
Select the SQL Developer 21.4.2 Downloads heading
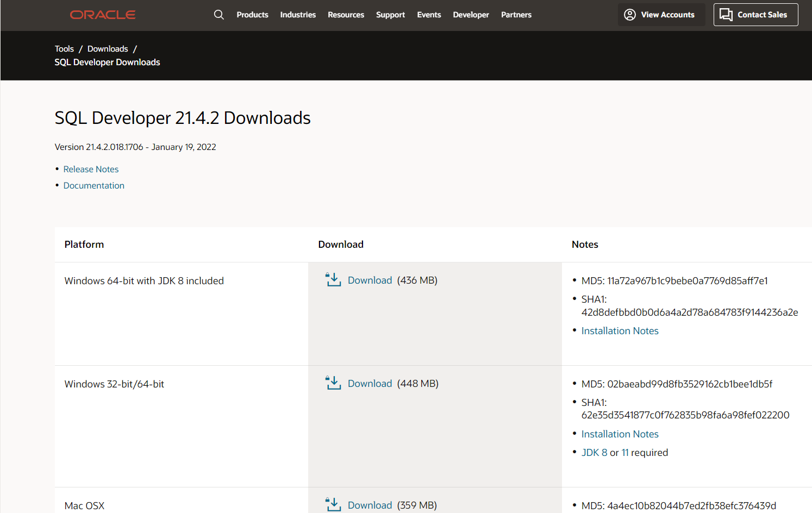click(x=183, y=118)
